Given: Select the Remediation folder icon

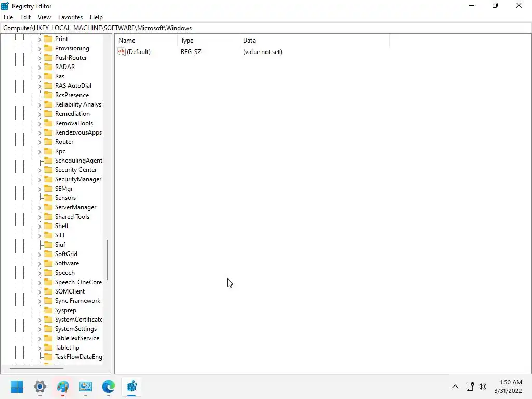Looking at the screenshot, I should click(x=48, y=114).
